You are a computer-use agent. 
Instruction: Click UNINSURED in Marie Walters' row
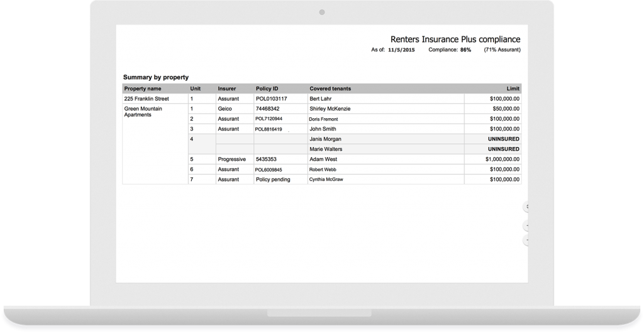(504, 150)
